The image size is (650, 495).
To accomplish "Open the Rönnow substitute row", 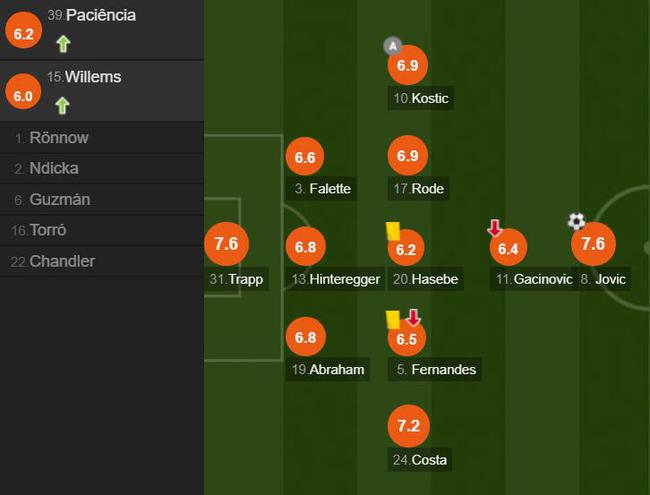I will pyautogui.click(x=102, y=138).
